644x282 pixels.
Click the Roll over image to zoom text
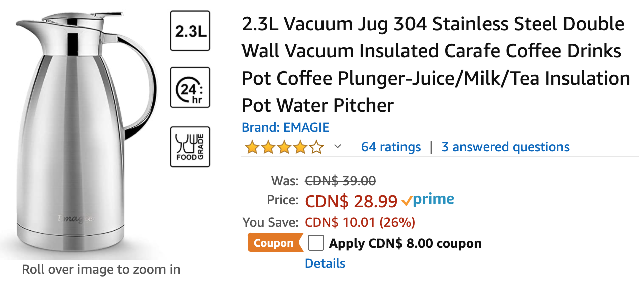(x=101, y=269)
